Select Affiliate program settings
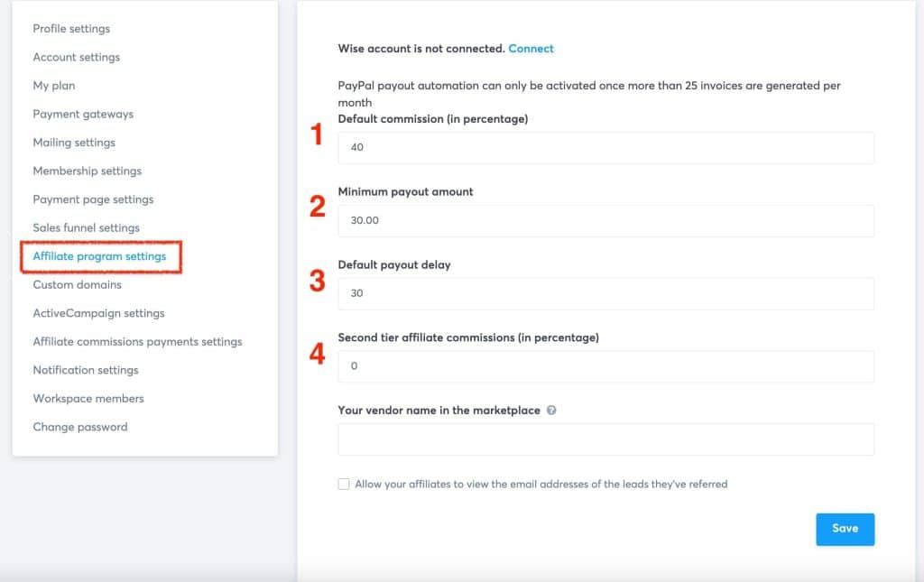The width and height of the screenshot is (924, 582). 100,256
